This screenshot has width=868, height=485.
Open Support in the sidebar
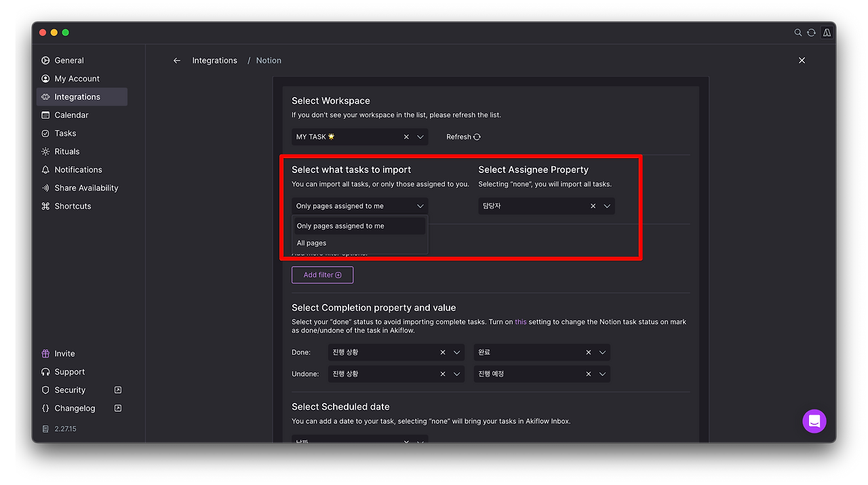pos(82,372)
